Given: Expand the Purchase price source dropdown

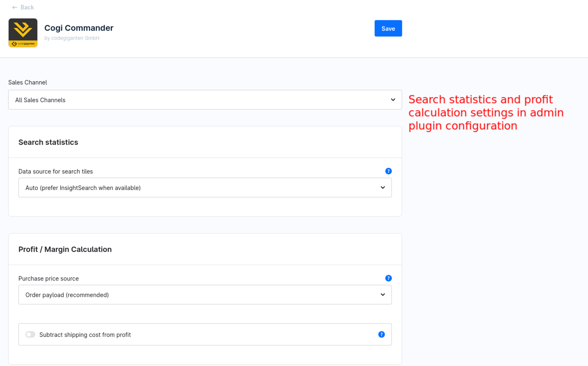Looking at the screenshot, I should tap(205, 295).
